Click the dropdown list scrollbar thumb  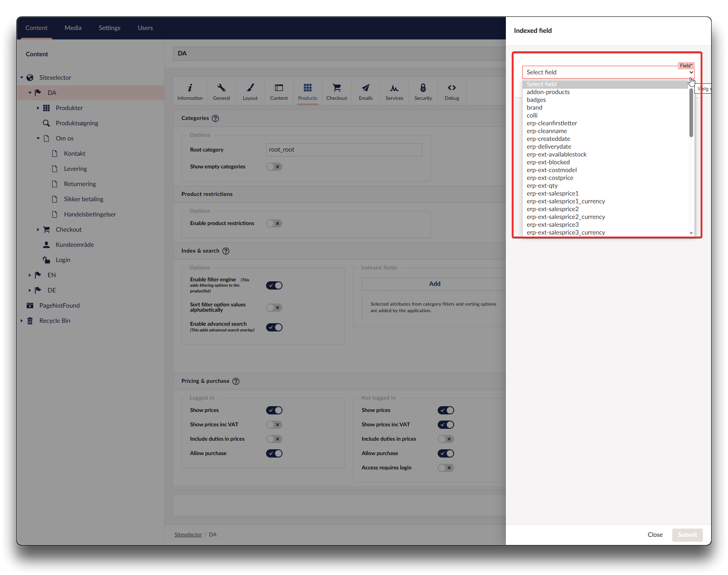click(x=691, y=113)
